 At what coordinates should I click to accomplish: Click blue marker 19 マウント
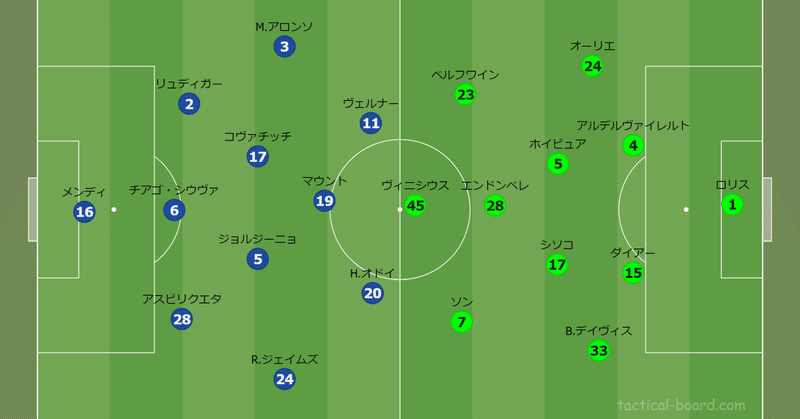click(324, 201)
